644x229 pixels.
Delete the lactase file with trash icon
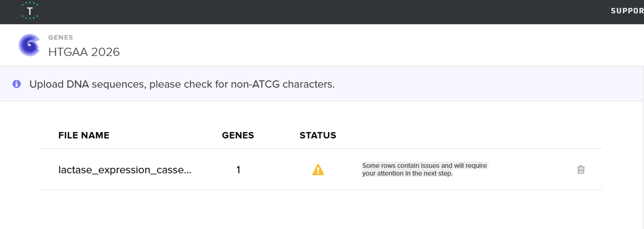pyautogui.click(x=581, y=170)
